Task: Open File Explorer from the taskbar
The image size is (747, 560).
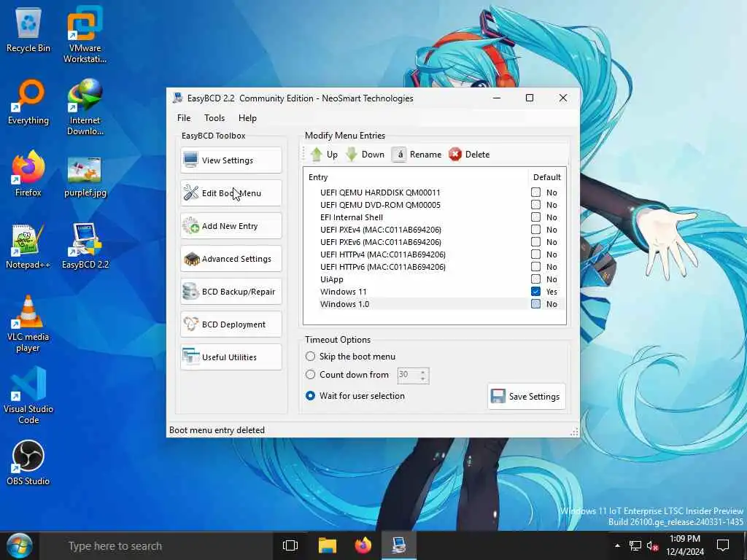Action: point(328,545)
